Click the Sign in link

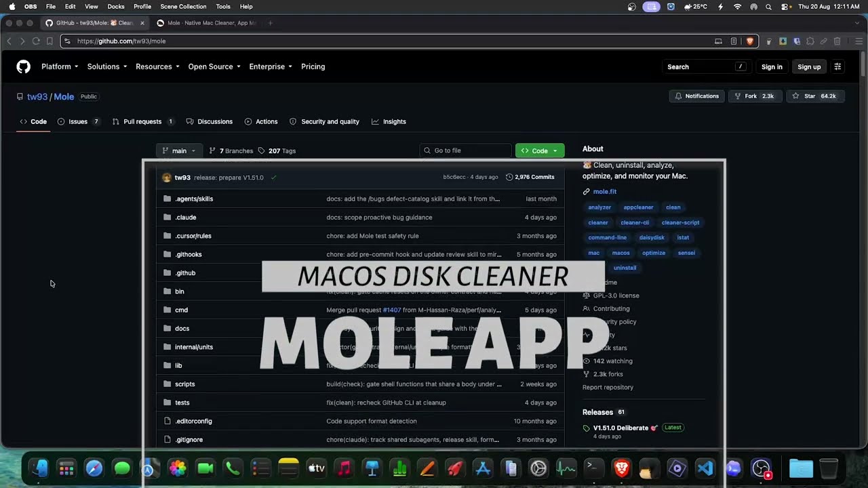pos(772,66)
